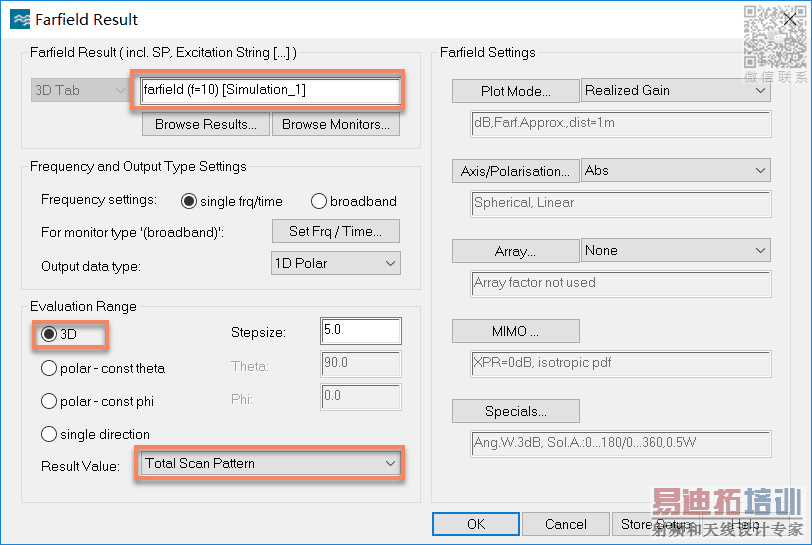Click the Stepsize field showing 5.0

pos(360,331)
